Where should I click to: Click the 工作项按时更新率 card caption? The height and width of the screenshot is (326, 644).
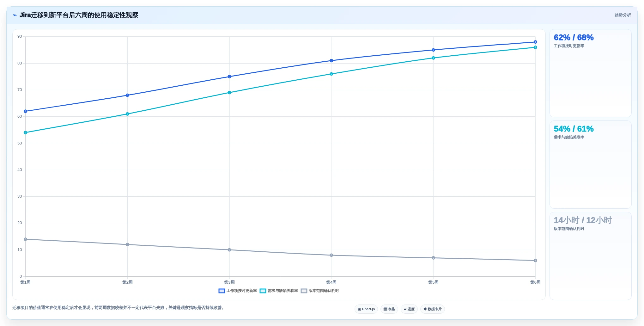point(569,46)
